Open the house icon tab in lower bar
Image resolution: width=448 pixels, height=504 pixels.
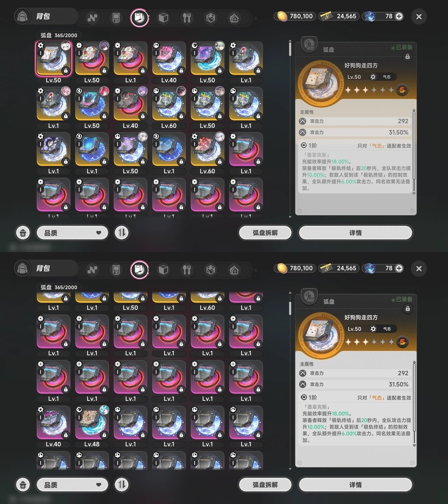click(x=234, y=270)
